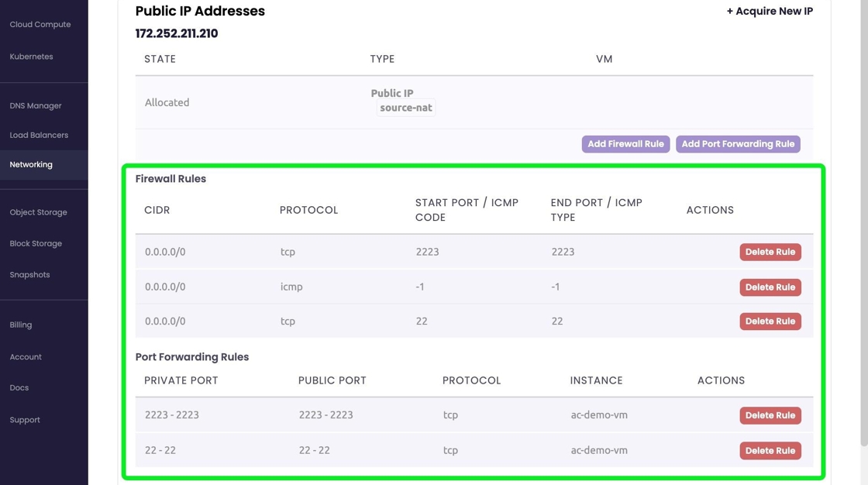Delete the 22 - 22 port forwarding rule
The height and width of the screenshot is (485, 868).
770,451
